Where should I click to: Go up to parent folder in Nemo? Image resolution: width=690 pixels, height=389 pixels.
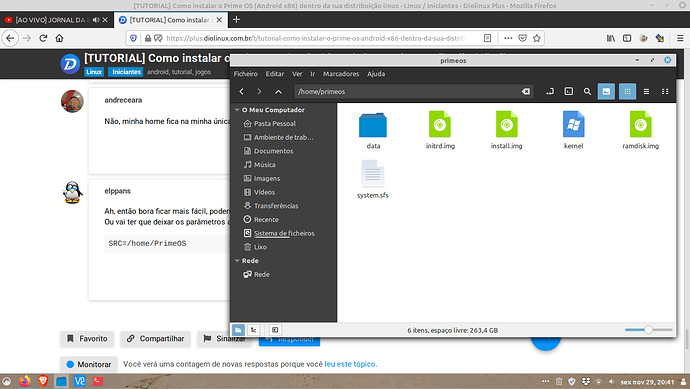tap(278, 92)
